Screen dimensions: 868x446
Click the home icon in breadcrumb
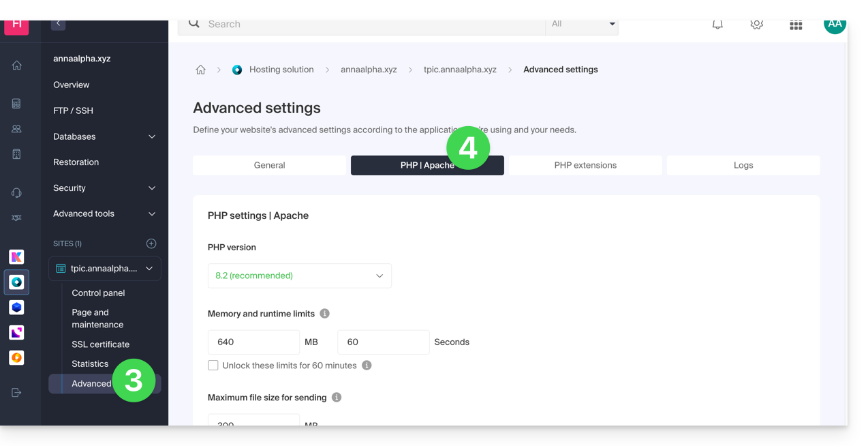pyautogui.click(x=200, y=70)
